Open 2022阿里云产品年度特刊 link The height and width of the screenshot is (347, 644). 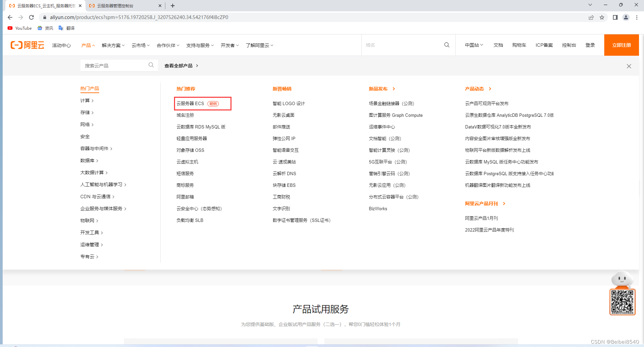coord(489,230)
